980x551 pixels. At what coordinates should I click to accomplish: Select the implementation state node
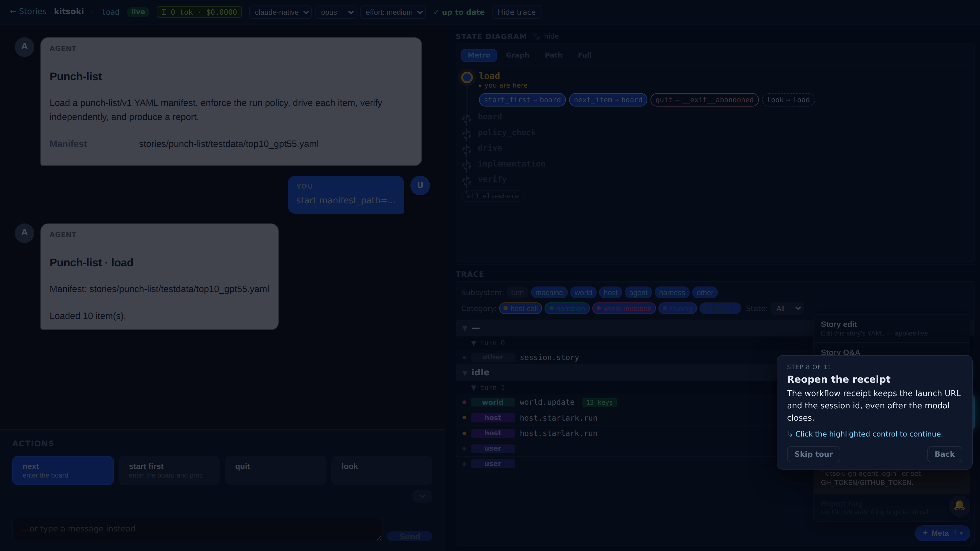(x=511, y=164)
